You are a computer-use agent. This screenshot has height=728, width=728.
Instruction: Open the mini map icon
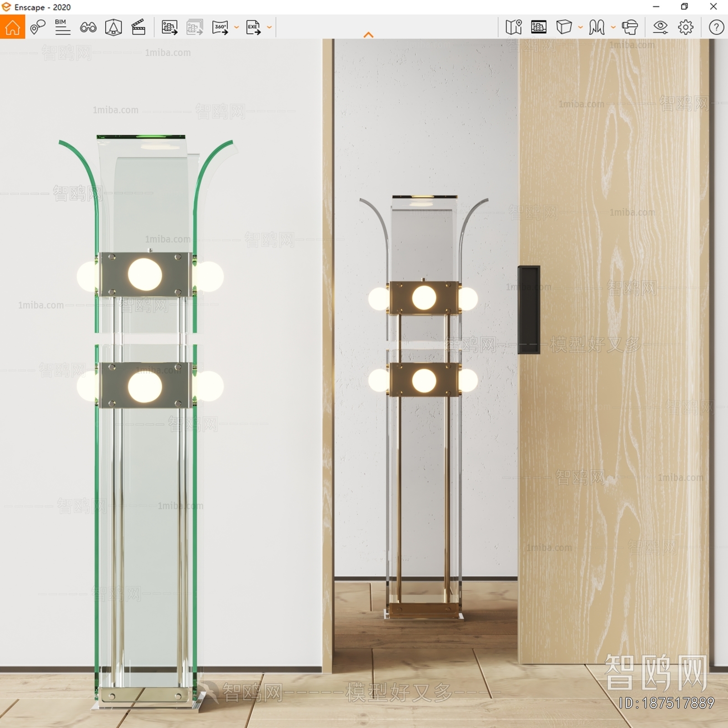pos(514,27)
